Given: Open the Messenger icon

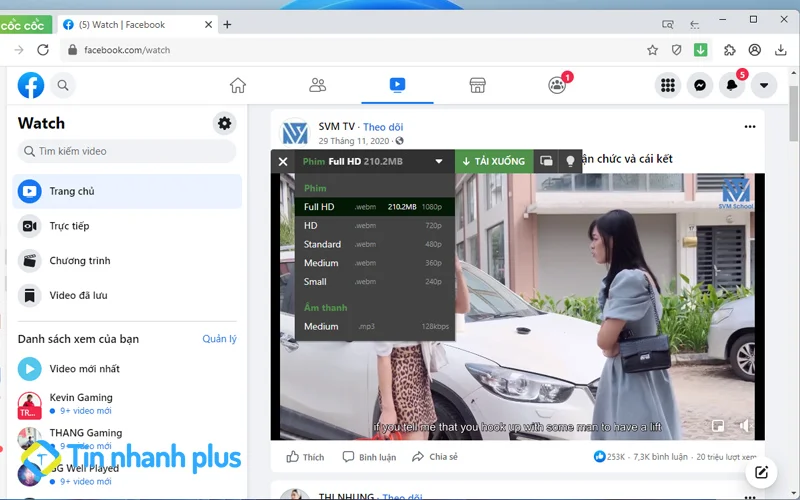Looking at the screenshot, I should 700,85.
